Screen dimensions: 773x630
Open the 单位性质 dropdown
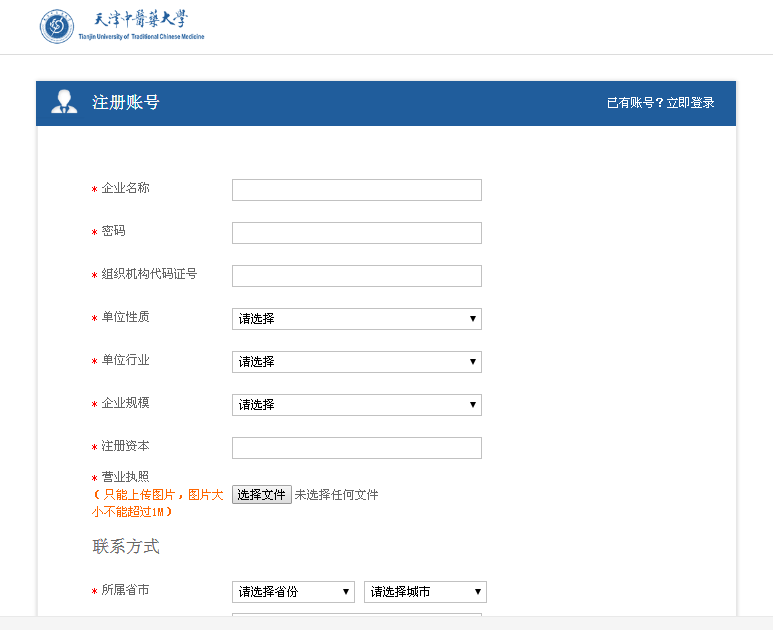[x=356, y=319]
